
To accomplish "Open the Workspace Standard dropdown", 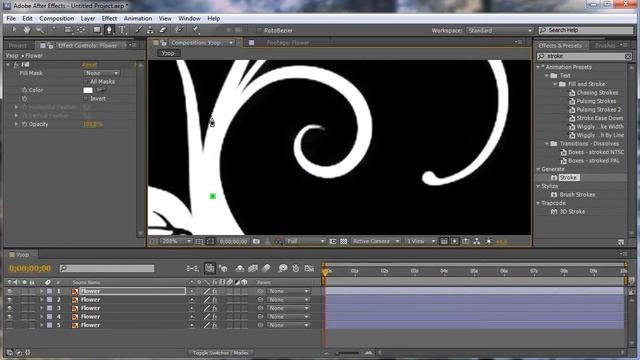I will point(500,31).
